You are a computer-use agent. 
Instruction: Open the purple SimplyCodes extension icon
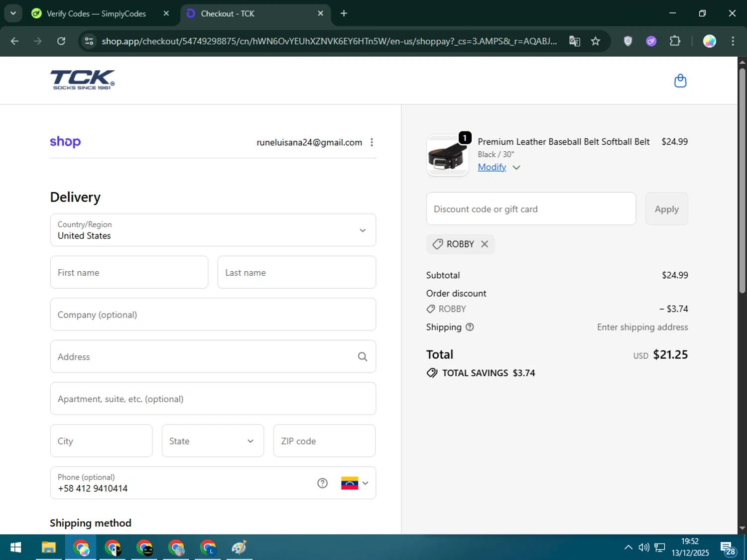pyautogui.click(x=651, y=41)
